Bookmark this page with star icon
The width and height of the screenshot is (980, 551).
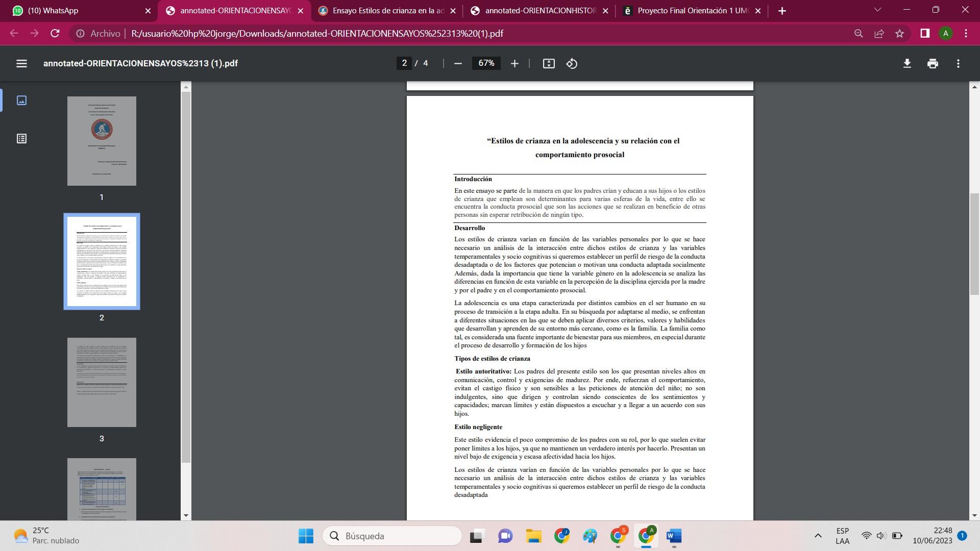[899, 34]
